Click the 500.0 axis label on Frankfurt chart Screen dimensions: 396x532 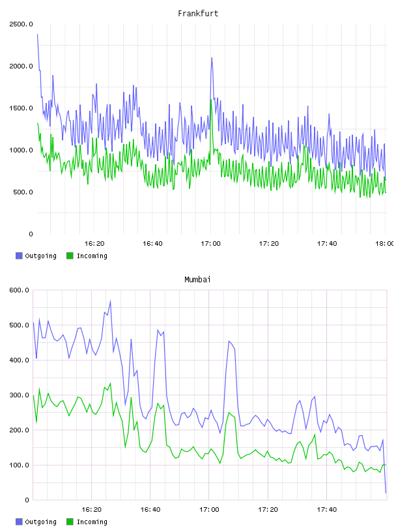(x=23, y=192)
